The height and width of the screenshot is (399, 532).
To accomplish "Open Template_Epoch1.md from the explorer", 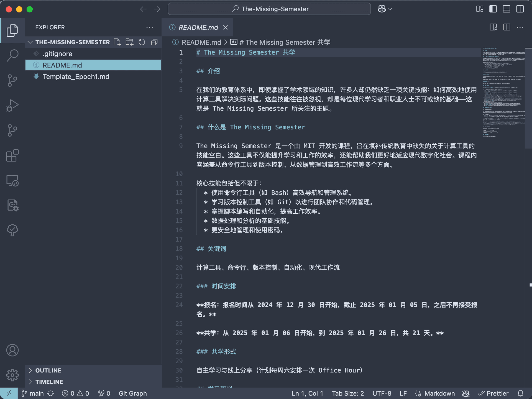I will [76, 76].
